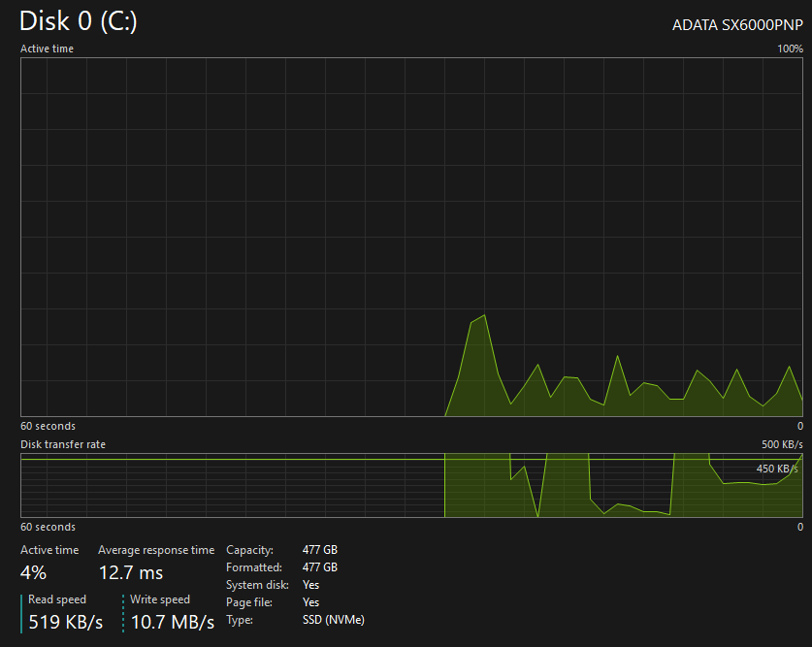
Task: Click the 500 KB/s scale label
Action: point(782,444)
